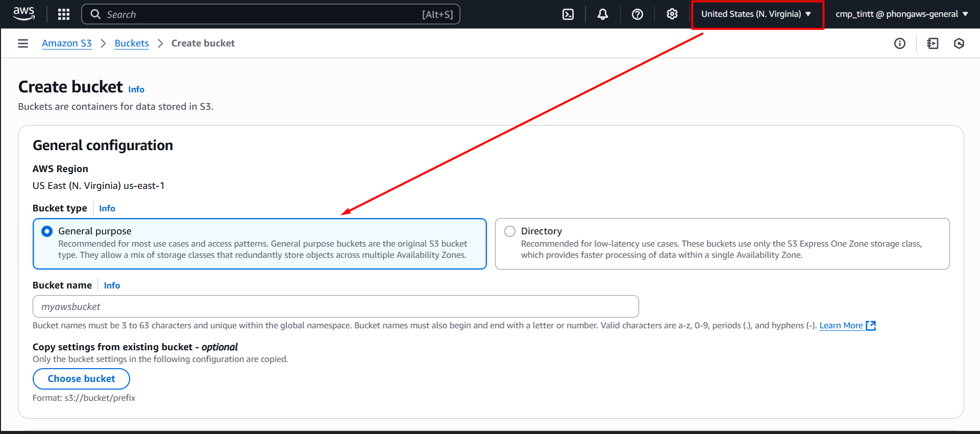980x434 pixels.
Task: Open the cmp_tintt account dropdown
Action: 901,14
